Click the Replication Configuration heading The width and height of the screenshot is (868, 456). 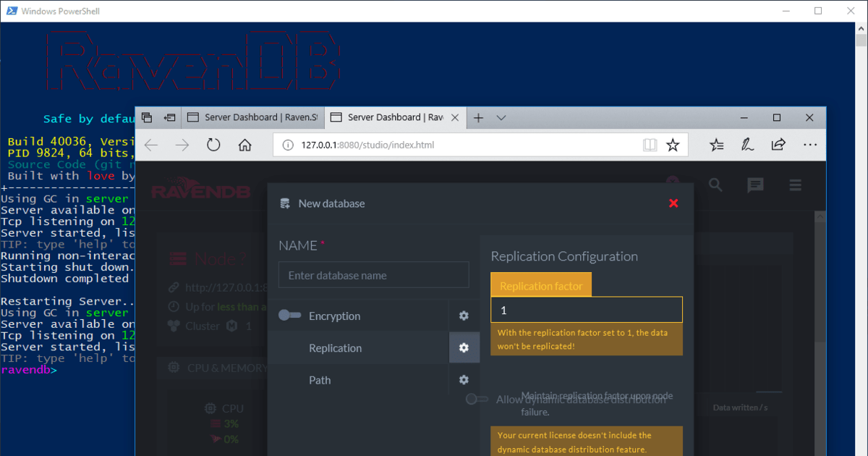(x=564, y=256)
